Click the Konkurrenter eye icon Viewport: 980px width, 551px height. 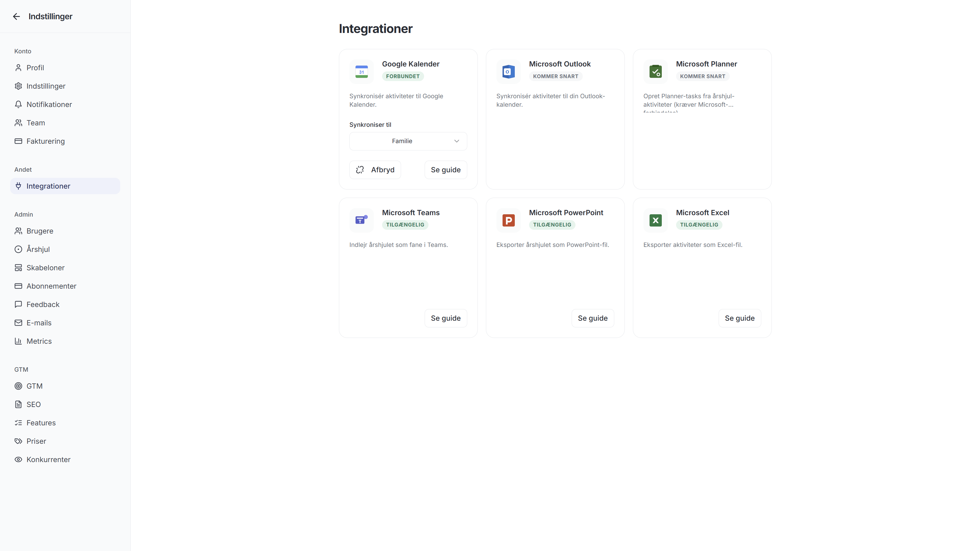coord(18,459)
